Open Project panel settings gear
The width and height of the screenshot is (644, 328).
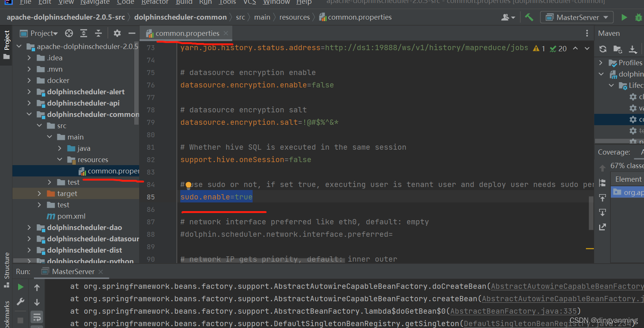pos(117,33)
